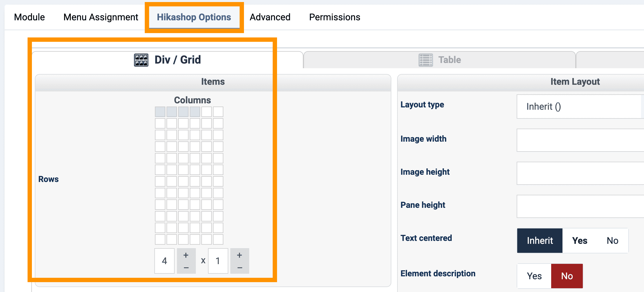This screenshot has width=644, height=292.
Task: Set Element description to No
Action: click(x=567, y=276)
